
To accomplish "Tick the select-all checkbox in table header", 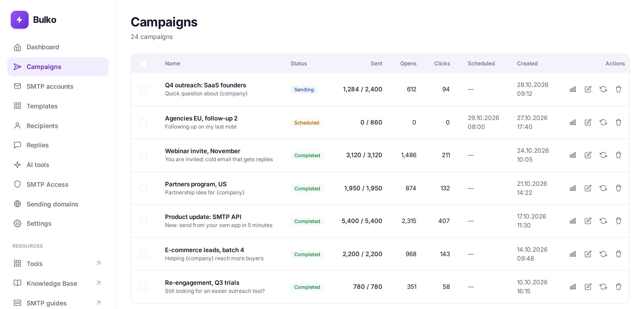I will [144, 64].
